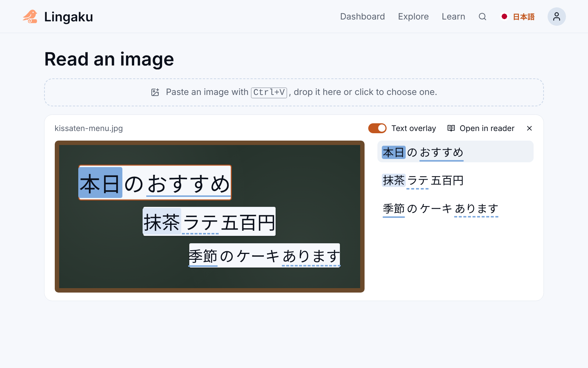The width and height of the screenshot is (588, 368).
Task: Turn off the Text overlay toggle
Action: click(377, 128)
